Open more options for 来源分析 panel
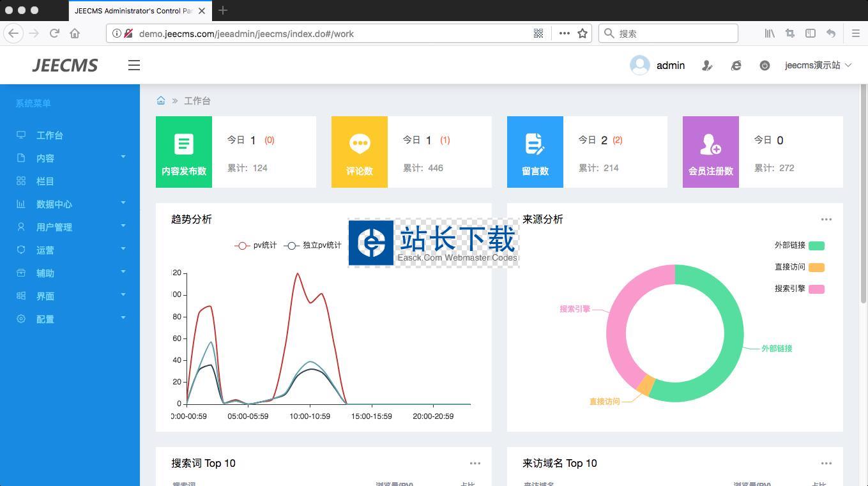This screenshot has height=486, width=868. click(x=826, y=219)
